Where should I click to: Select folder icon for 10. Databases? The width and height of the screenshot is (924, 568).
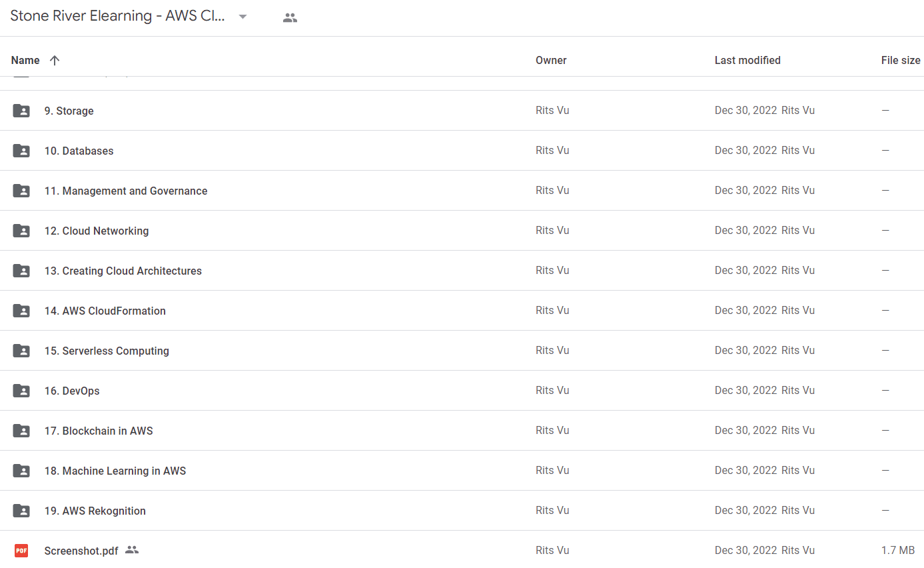point(21,151)
